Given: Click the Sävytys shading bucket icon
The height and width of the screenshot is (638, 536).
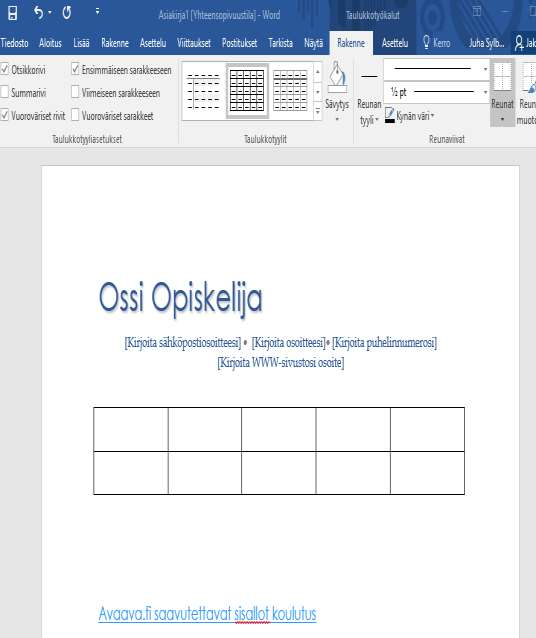Looking at the screenshot, I should [337, 77].
